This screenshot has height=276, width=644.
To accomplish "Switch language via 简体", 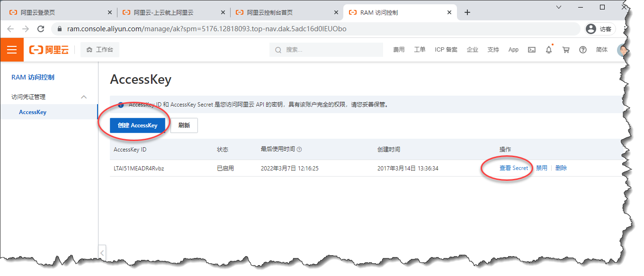I will coord(602,50).
